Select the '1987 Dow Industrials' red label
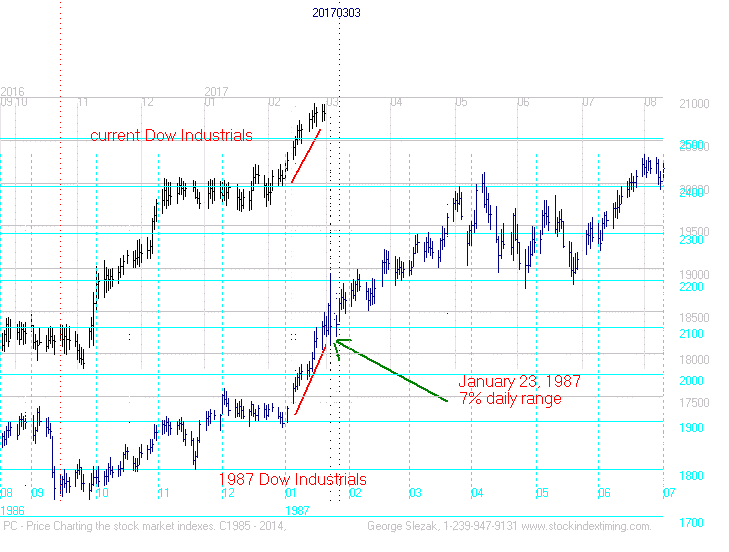Image resolution: width=729 pixels, height=552 pixels. pyautogui.click(x=292, y=479)
